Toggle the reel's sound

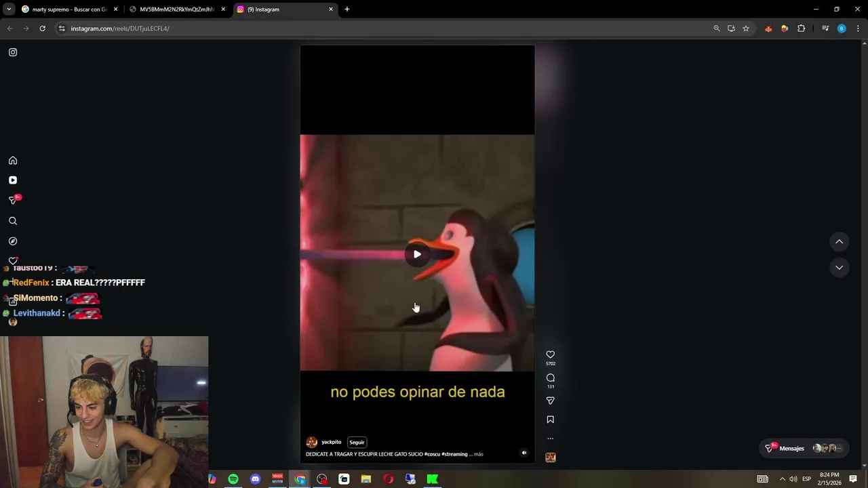point(524,453)
